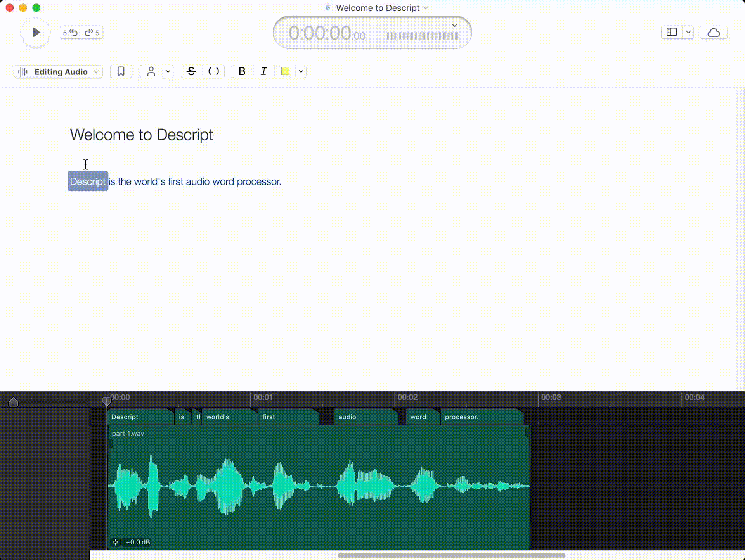Click the audio waveform of part 1.wav
Viewport: 745px width, 560px height.
[318, 486]
